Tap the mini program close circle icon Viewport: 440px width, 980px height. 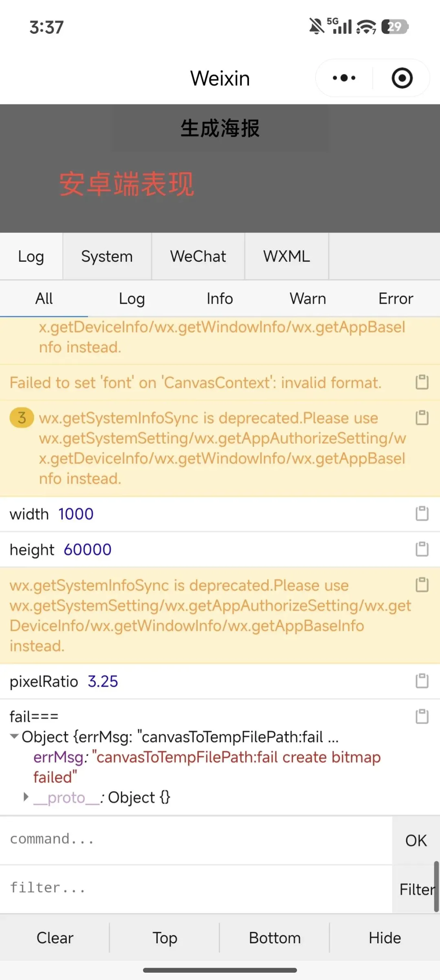pyautogui.click(x=402, y=78)
